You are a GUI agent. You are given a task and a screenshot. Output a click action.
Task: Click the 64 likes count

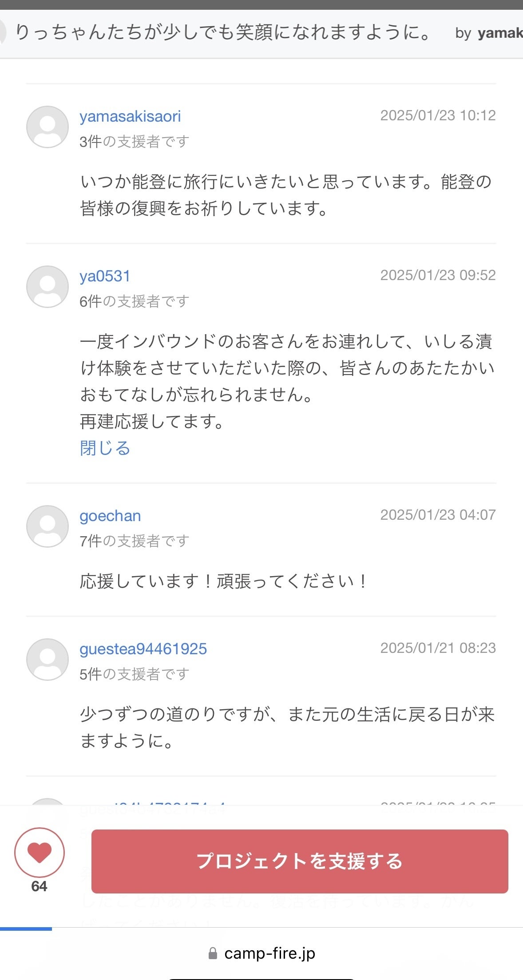[39, 886]
